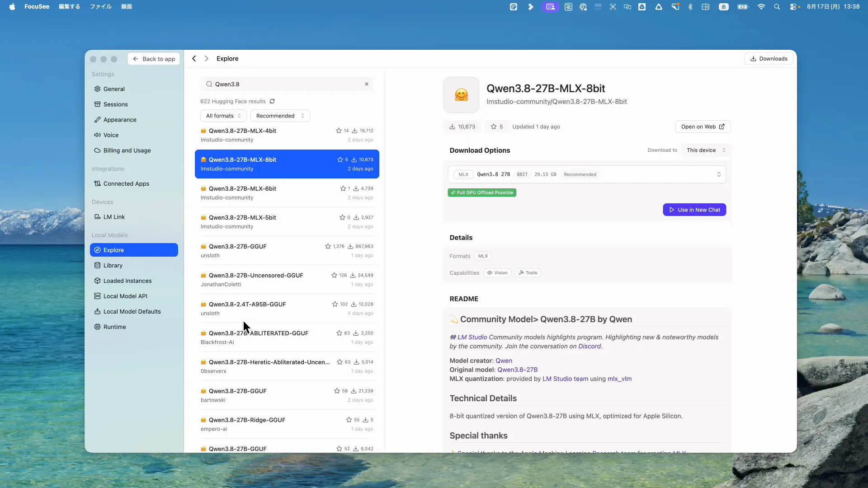Select Qwen3.8-27B-Uncensored-GGUF result
This screenshot has width=868, height=488.
[x=287, y=280]
